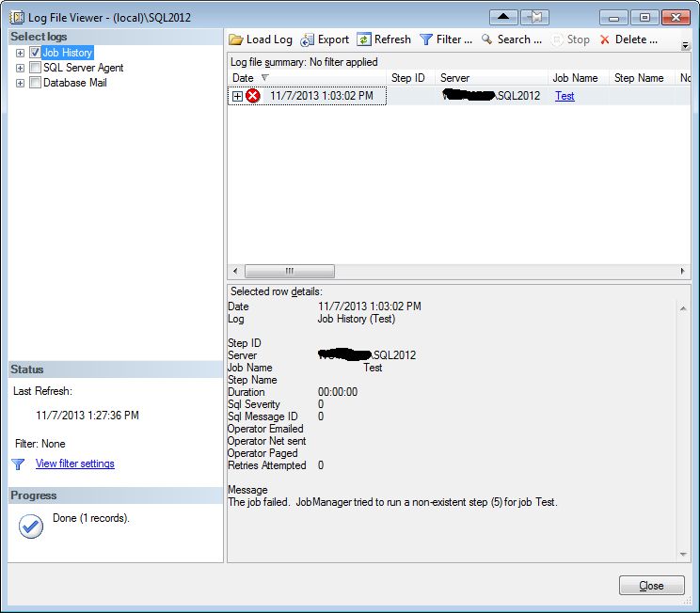Click the Date column sort arrow
The width and height of the screenshot is (700, 613).
tap(264, 78)
